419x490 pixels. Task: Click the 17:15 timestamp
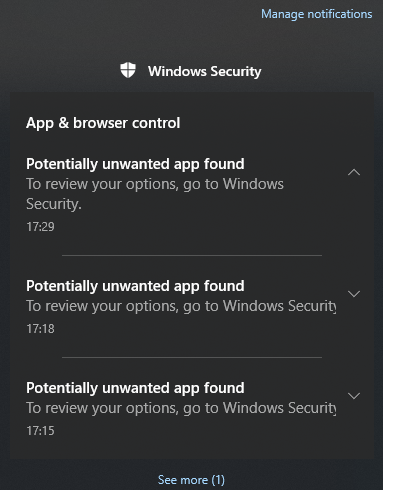point(40,431)
